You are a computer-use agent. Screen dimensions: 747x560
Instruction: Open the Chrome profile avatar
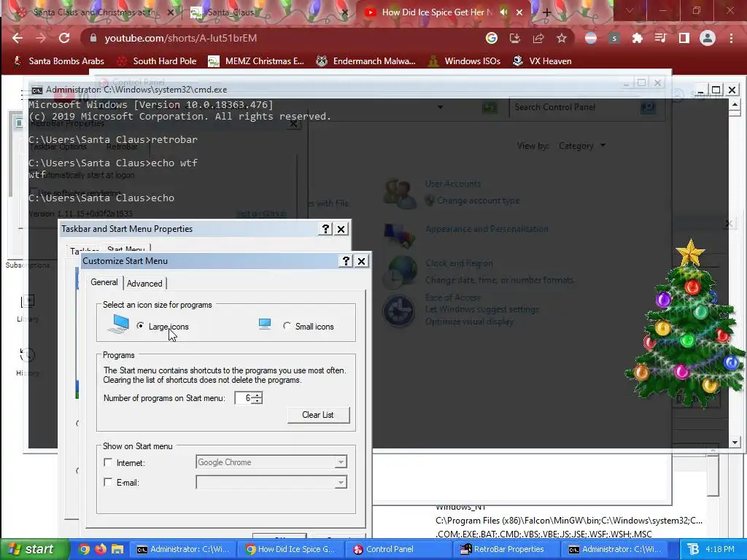point(708,38)
